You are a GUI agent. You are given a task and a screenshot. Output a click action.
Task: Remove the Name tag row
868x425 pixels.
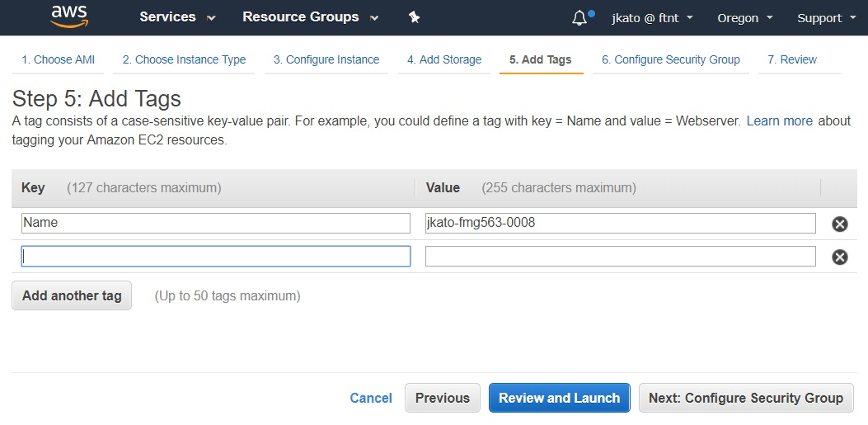(839, 224)
